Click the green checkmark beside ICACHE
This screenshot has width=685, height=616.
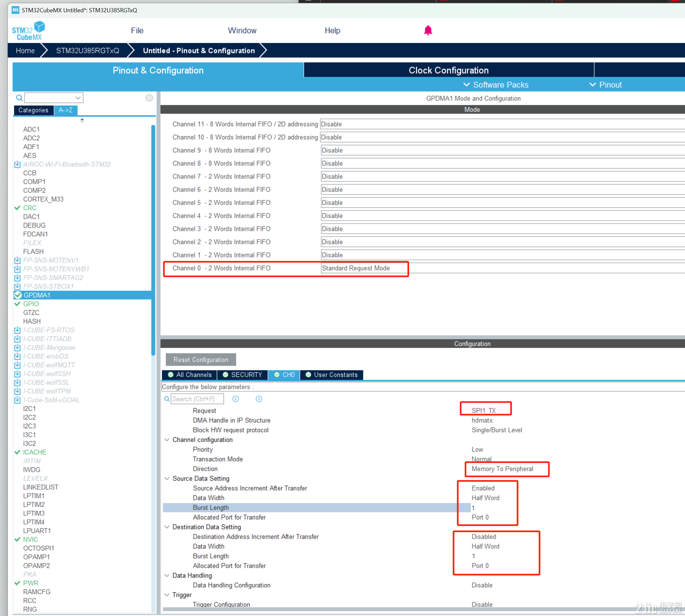(x=17, y=452)
